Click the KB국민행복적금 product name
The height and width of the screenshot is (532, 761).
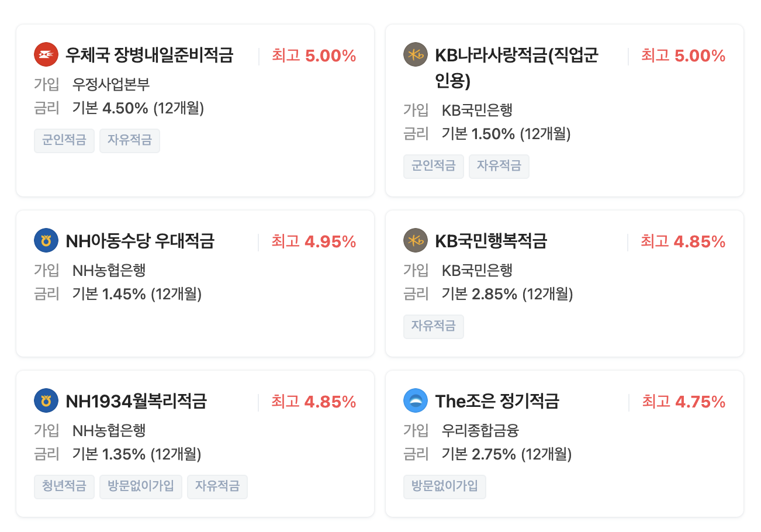tap(491, 241)
